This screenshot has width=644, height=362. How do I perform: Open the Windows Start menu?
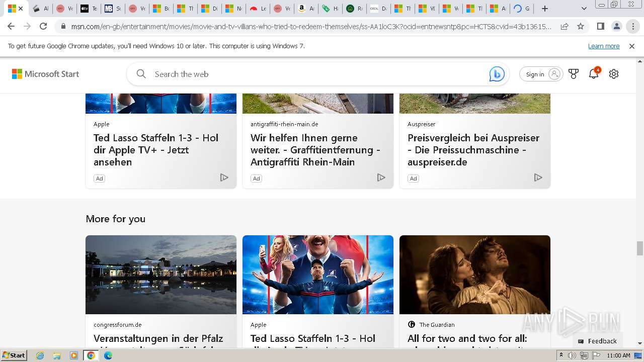[14, 355]
